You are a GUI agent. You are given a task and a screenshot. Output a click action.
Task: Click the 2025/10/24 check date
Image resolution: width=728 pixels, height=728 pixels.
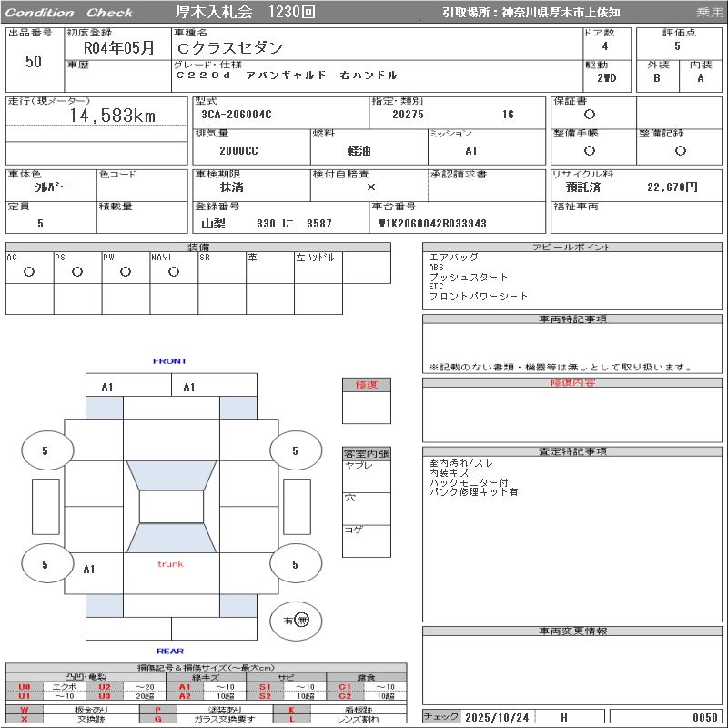point(497,717)
